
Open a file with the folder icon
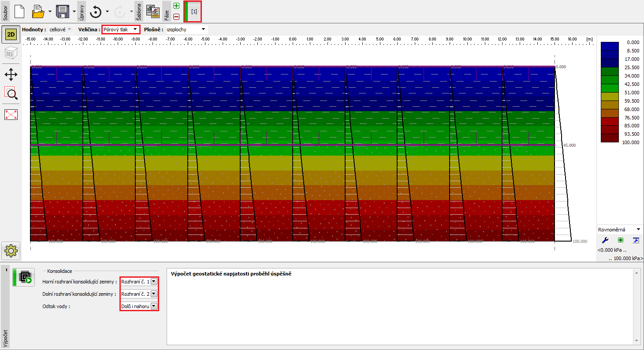38,11
